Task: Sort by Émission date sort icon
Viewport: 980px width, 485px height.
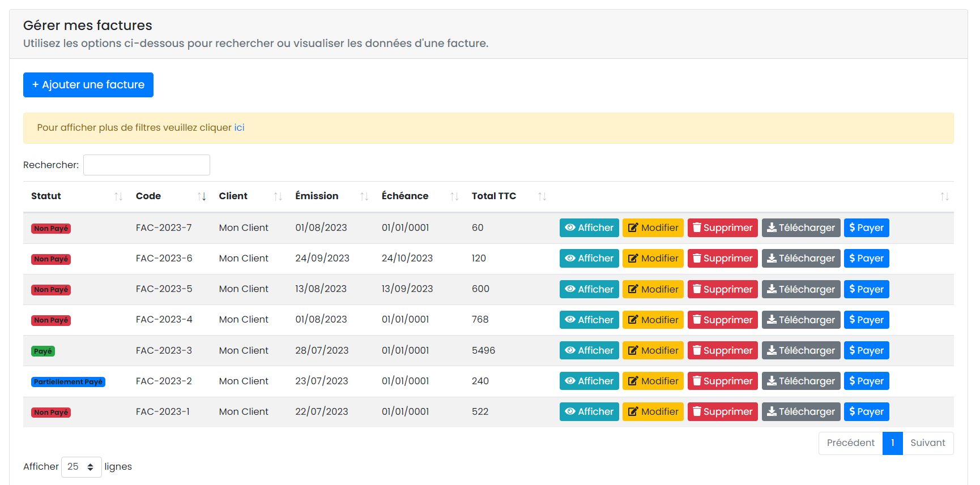Action: point(364,196)
